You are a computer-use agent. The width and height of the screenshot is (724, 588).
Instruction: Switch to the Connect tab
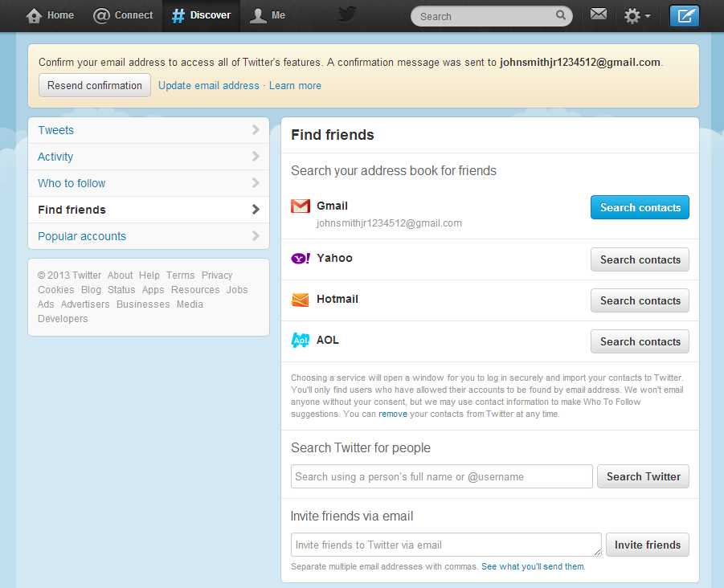[123, 15]
